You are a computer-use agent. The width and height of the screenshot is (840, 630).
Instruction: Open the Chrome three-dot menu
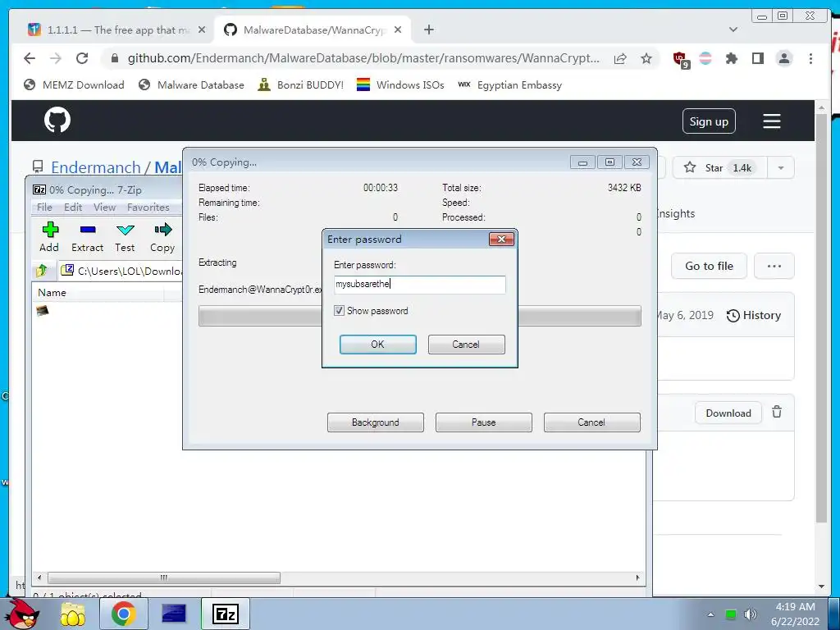(x=810, y=58)
